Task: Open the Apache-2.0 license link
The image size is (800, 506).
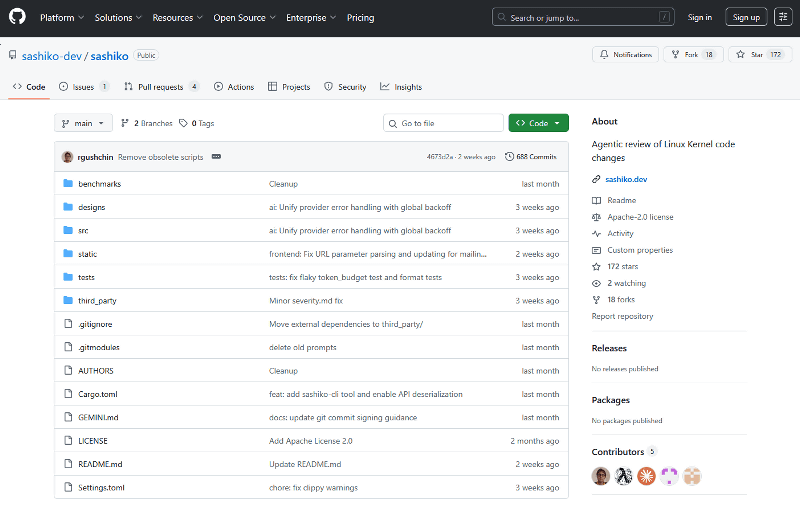Action: click(x=640, y=217)
